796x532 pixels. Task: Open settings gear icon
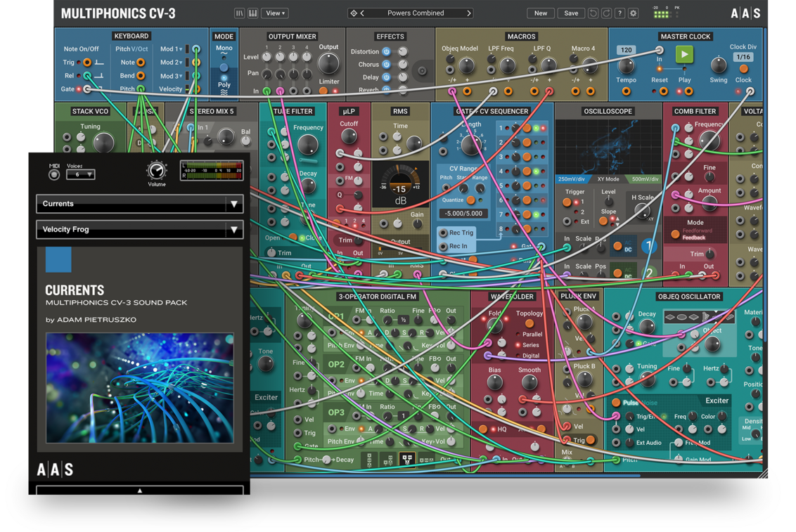(x=634, y=13)
